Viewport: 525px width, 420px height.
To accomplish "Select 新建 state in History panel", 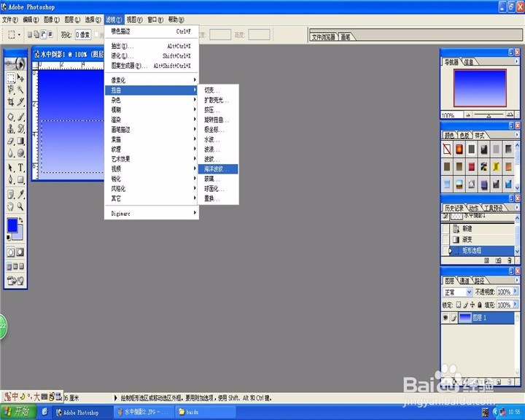I will pos(481,229).
